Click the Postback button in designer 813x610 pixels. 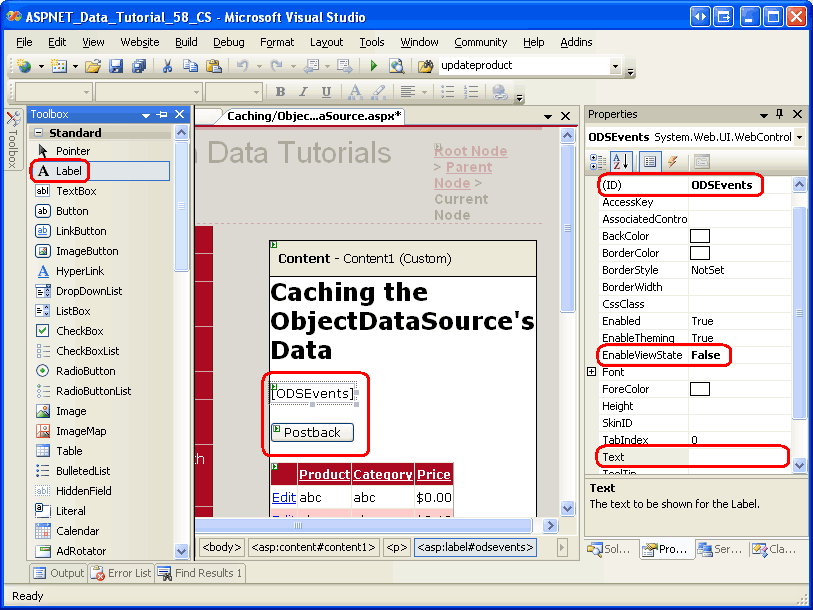[x=312, y=432]
